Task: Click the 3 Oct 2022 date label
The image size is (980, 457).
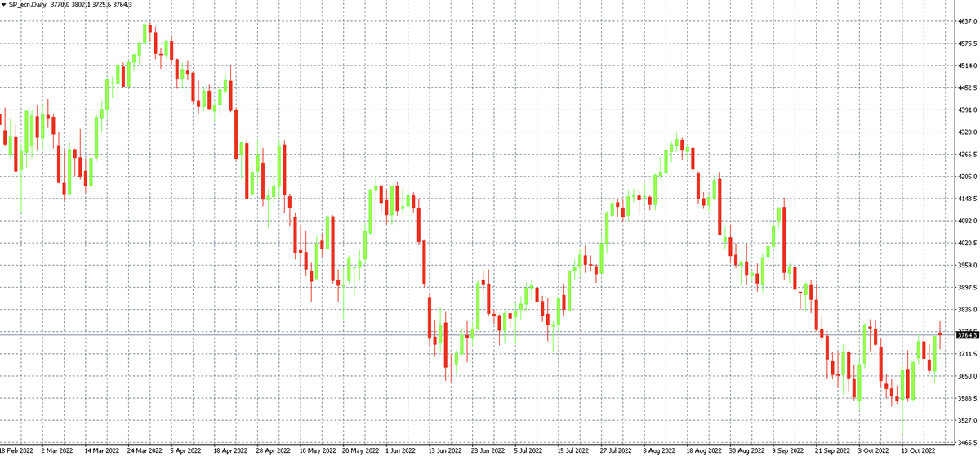Action: coord(875,450)
